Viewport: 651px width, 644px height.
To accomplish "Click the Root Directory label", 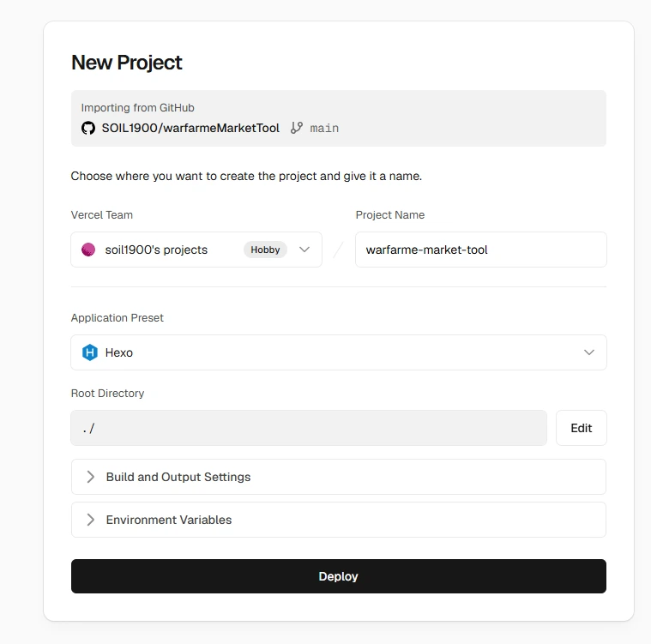I will coord(107,394).
